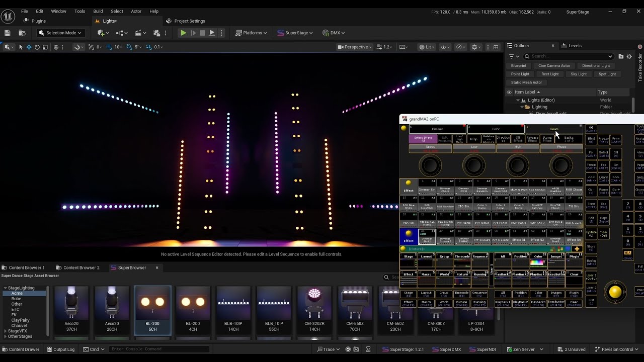Start Play in editor with green arrow
The image size is (644, 362).
(x=183, y=33)
